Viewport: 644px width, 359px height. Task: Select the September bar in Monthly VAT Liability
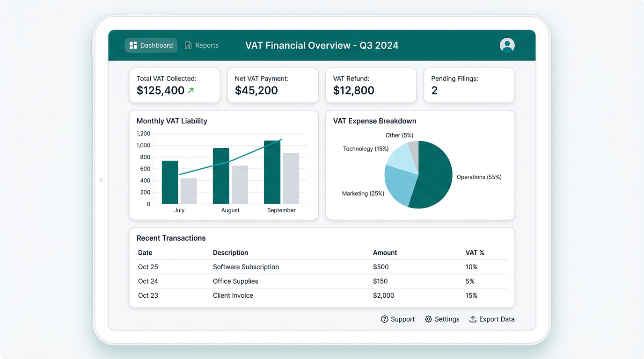tap(273, 172)
